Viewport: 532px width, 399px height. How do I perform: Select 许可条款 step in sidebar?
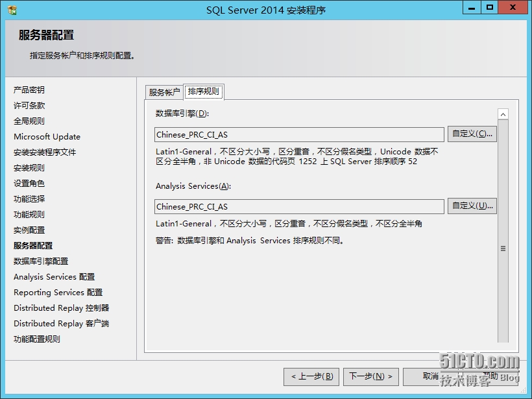coord(29,106)
